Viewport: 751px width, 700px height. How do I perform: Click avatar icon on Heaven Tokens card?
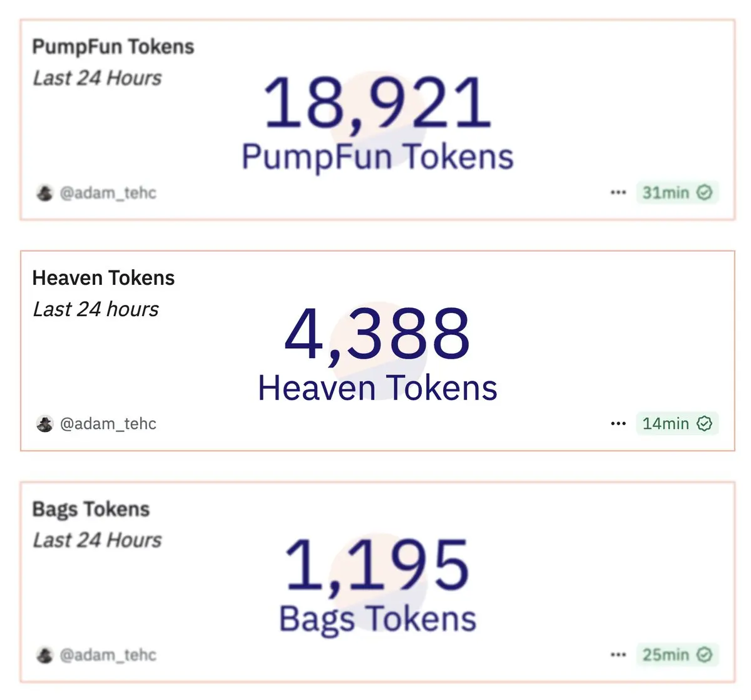[44, 424]
